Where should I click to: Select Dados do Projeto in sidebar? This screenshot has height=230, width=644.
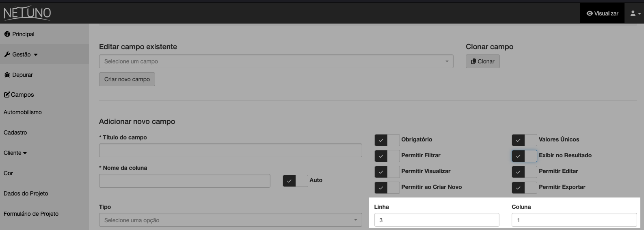[x=26, y=193]
